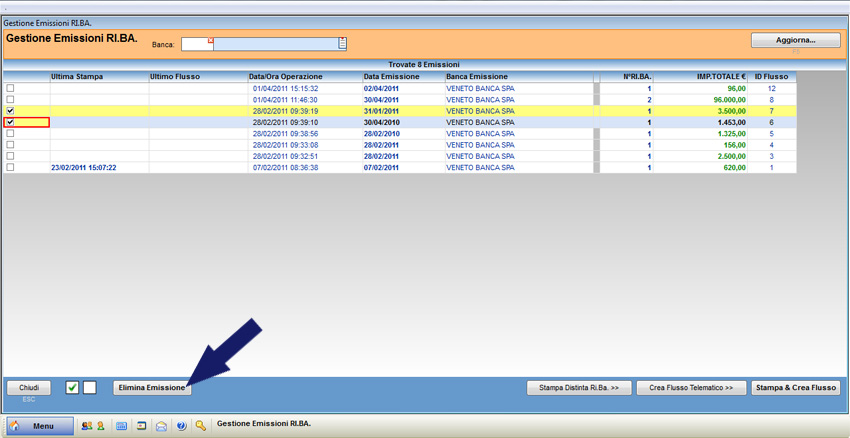Sort by Data Emissione column header
The height and width of the screenshot is (438, 850).
[391, 77]
